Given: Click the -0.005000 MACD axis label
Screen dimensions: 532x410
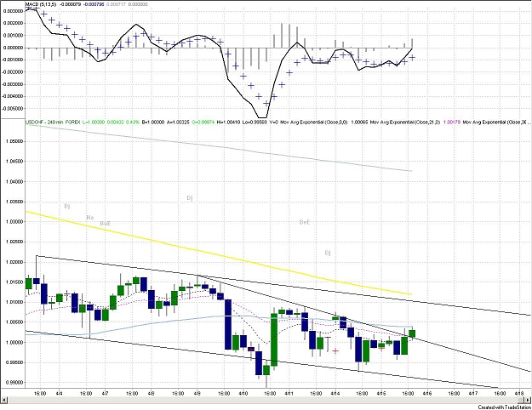Looking at the screenshot, I should 13,109.
